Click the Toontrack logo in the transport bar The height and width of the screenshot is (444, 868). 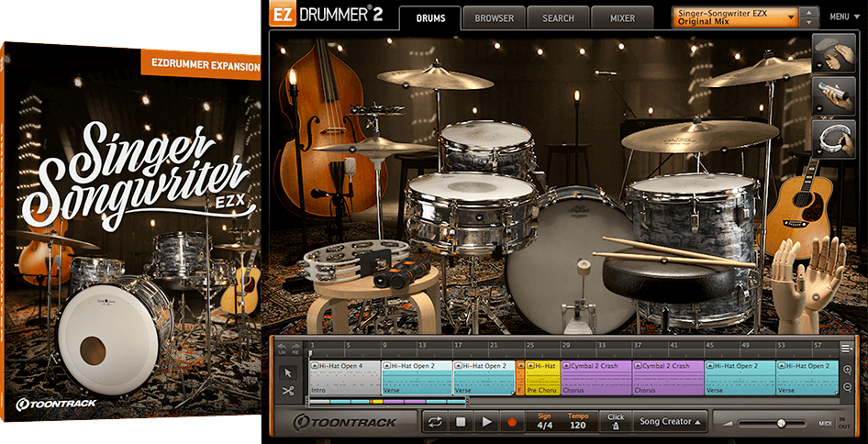click(x=344, y=422)
